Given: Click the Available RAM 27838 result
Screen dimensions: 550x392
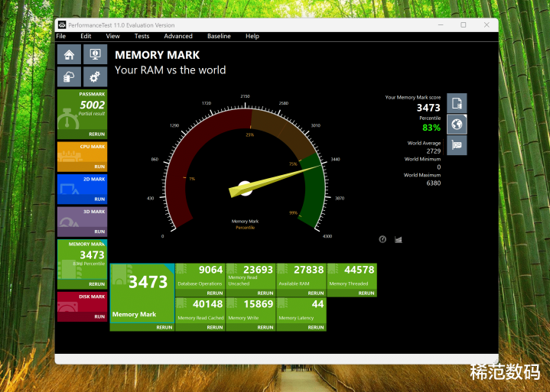Looking at the screenshot, I should (301, 276).
